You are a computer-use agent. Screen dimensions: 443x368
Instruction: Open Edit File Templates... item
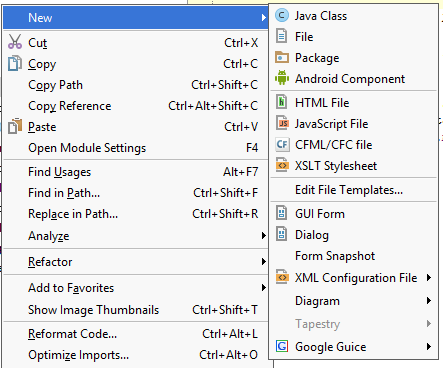pos(353,190)
